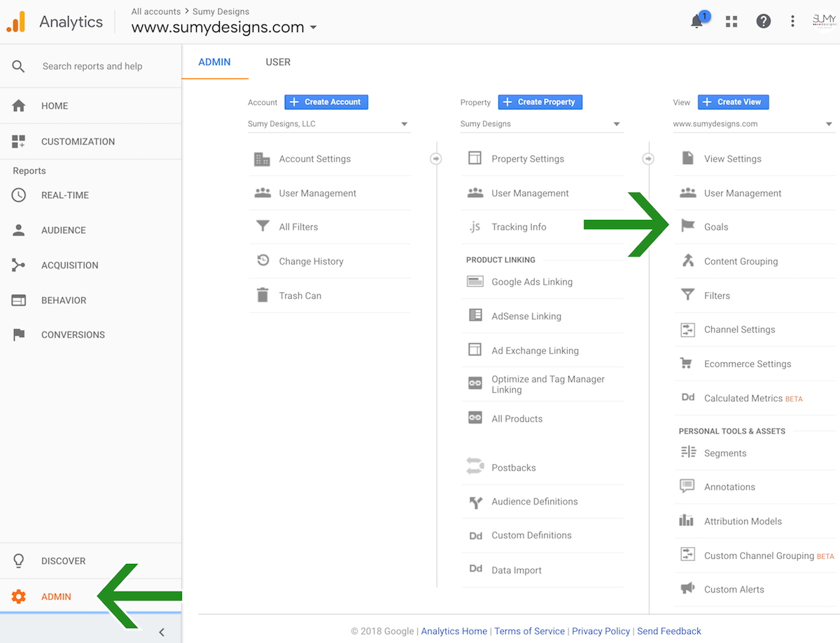Open the three-dot more options menu

[792, 22]
